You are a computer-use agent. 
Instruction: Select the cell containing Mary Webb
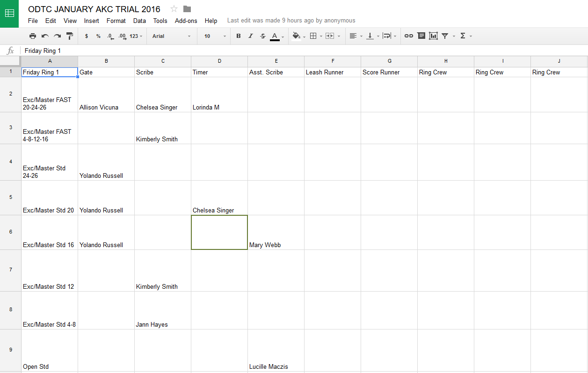[x=276, y=233]
